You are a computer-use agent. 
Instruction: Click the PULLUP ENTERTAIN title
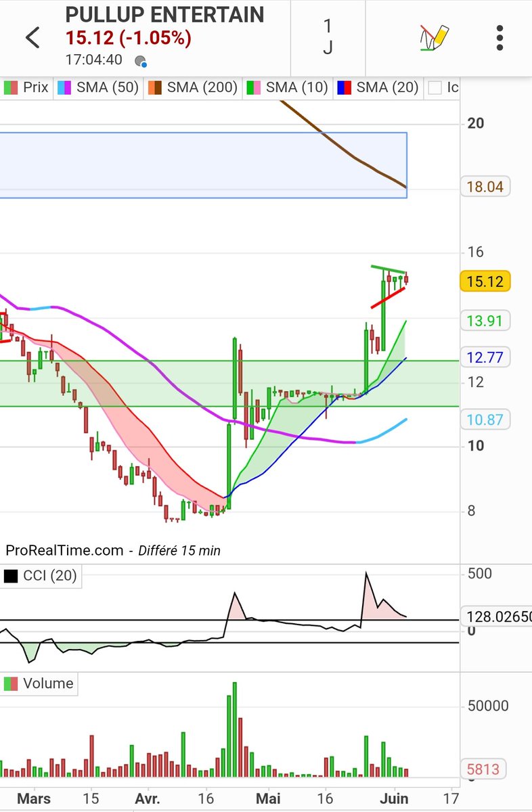(165, 15)
